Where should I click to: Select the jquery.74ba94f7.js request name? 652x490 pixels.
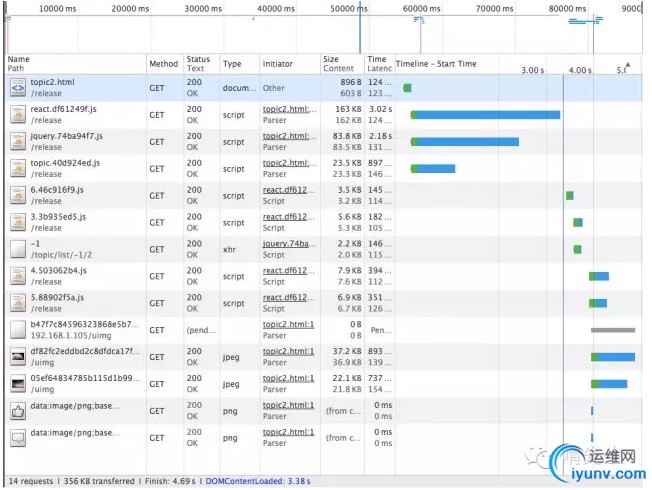coord(67,136)
